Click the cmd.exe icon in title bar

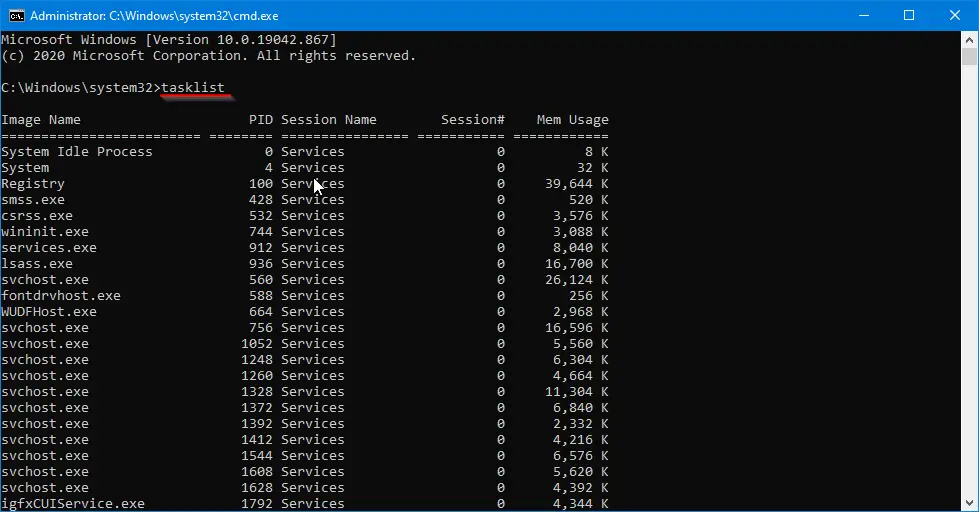click(16, 16)
